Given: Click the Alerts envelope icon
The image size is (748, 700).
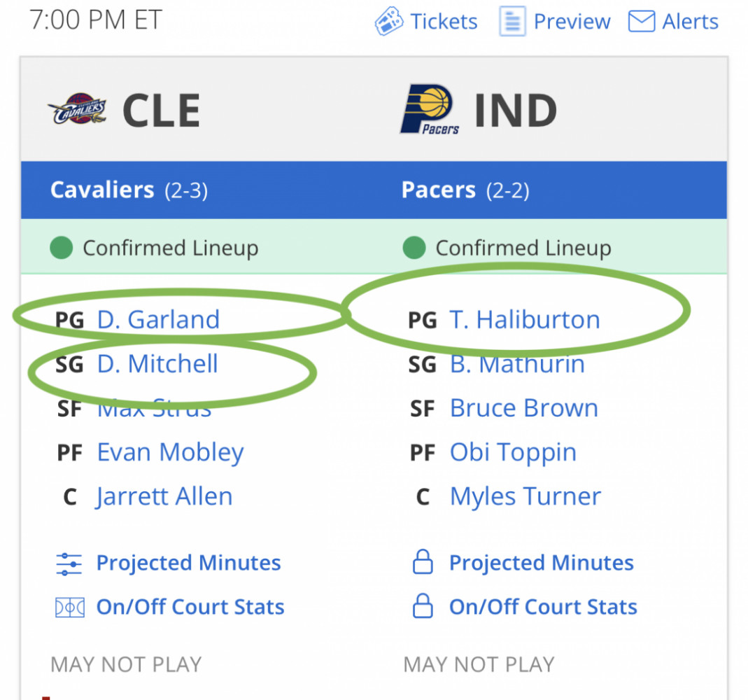Looking at the screenshot, I should coord(641,22).
